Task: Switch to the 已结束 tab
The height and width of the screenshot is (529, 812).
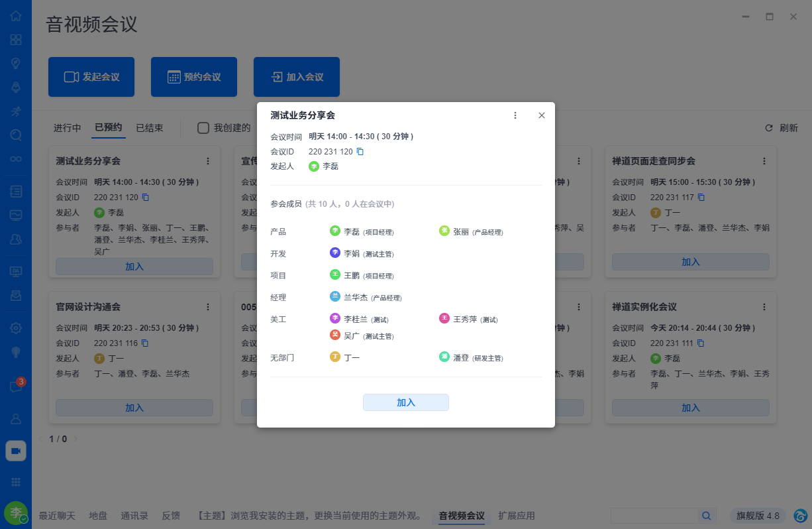Action: point(149,128)
